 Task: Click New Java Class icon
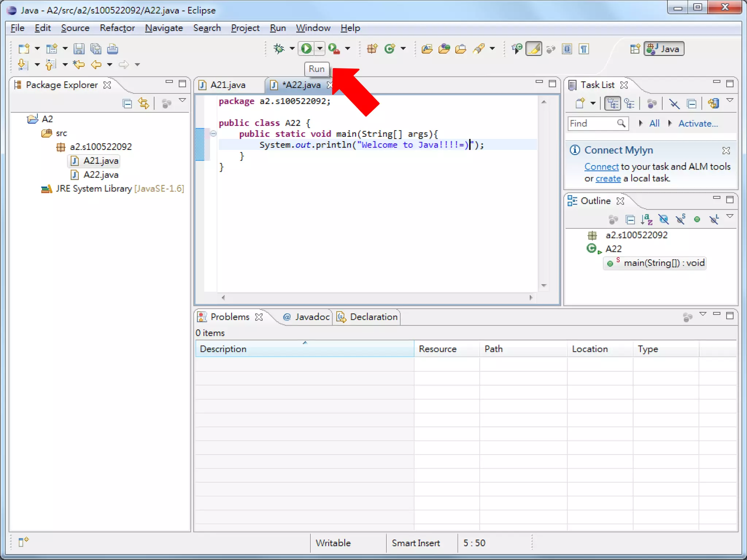390,48
